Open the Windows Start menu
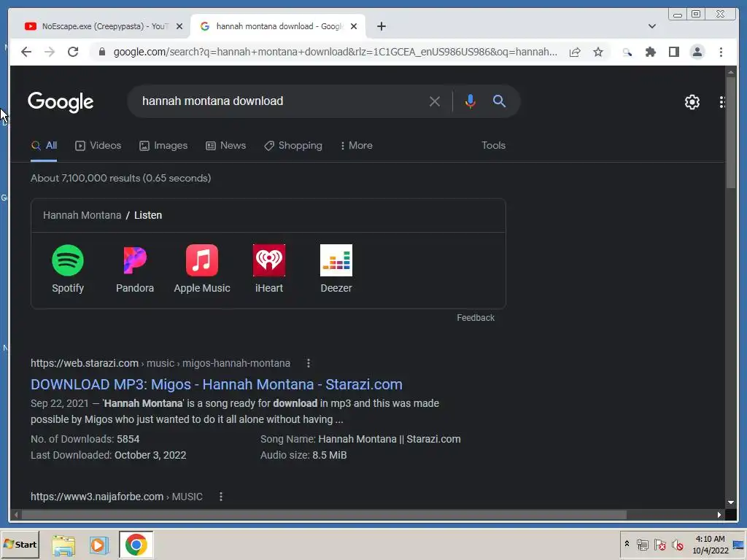747x560 pixels. (20, 544)
